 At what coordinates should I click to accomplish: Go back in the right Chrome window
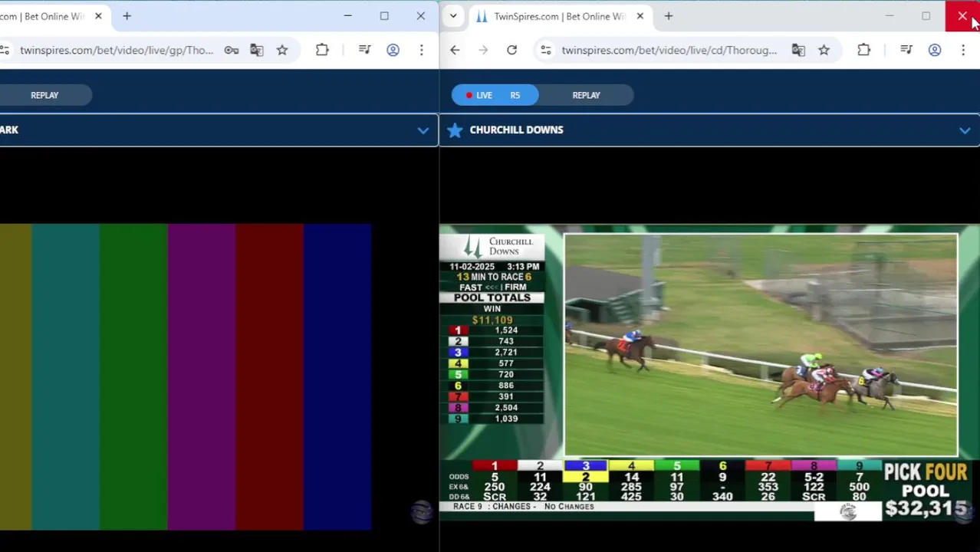[455, 50]
